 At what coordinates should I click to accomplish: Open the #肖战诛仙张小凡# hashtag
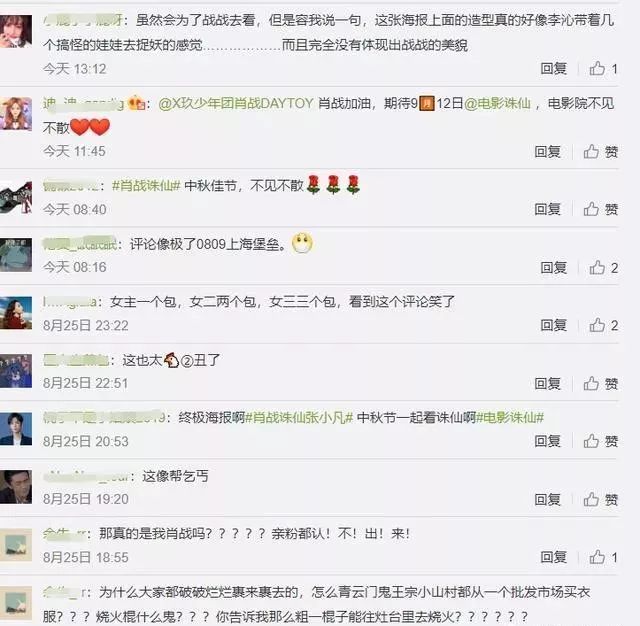pyautogui.click(x=298, y=417)
